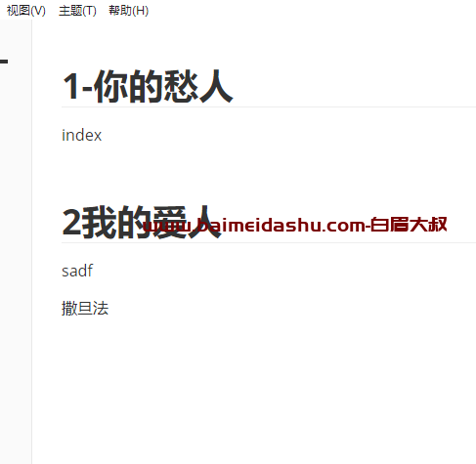Viewport: 476px width, 464px height.
Task: Click the paragraph 撒旦法
Action: coord(85,308)
